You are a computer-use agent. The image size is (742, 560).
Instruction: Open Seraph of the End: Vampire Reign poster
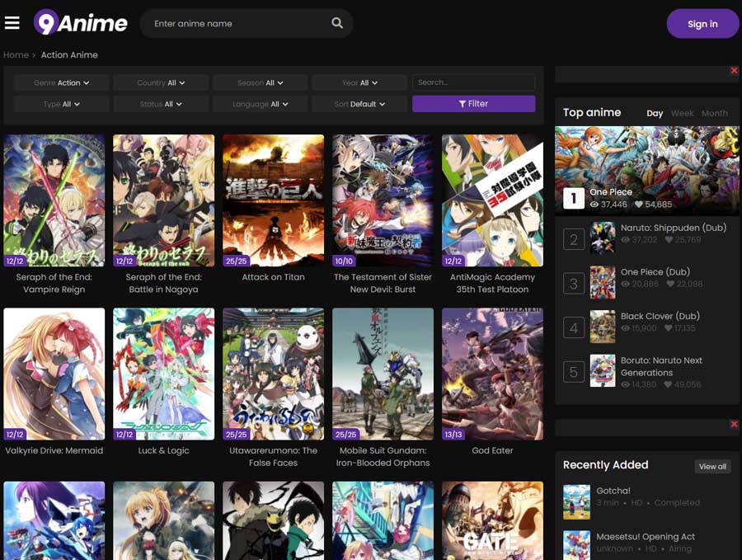click(x=54, y=200)
